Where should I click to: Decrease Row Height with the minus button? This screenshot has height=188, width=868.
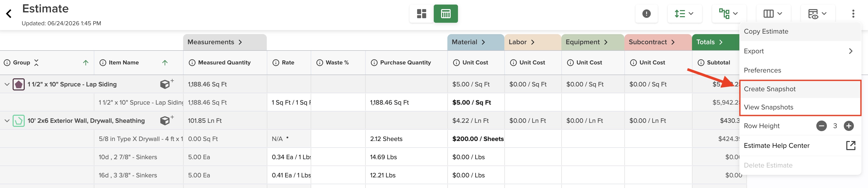point(821,126)
